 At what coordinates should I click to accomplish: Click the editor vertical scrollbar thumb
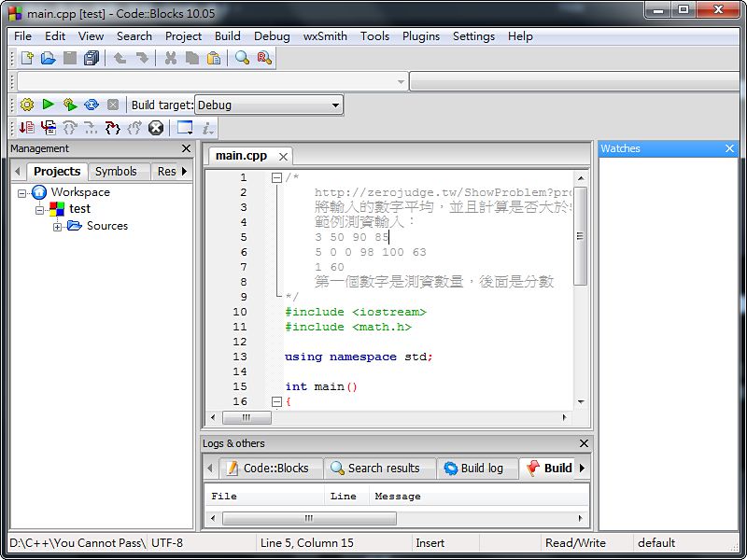(580, 237)
